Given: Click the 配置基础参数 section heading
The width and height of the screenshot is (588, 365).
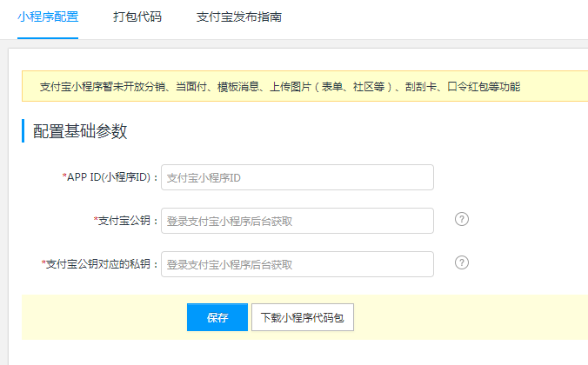Looking at the screenshot, I should 80,131.
